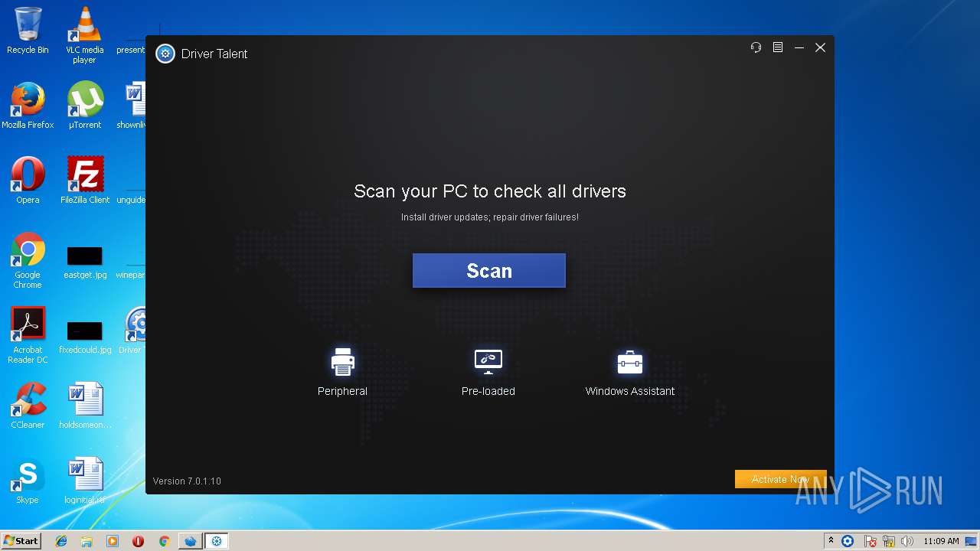Open Opera from taskbar
980x551 pixels.
click(x=139, y=541)
